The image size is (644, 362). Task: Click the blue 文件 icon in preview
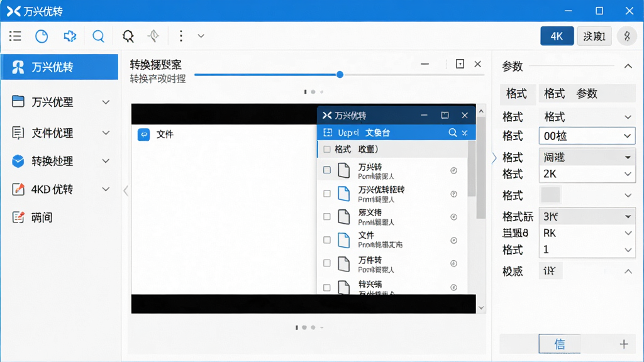pyautogui.click(x=144, y=134)
